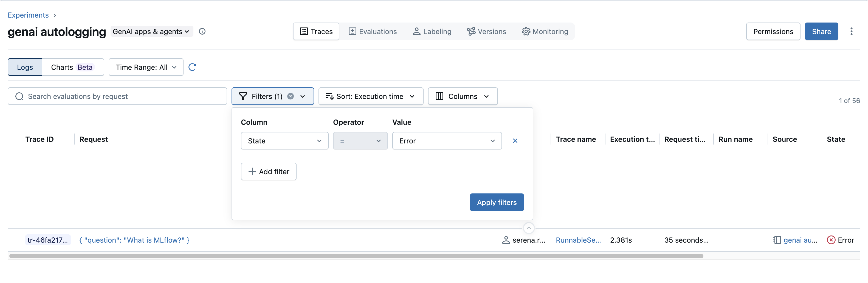The image size is (868, 283).
Task: Click the refresh traces icon
Action: (x=192, y=67)
